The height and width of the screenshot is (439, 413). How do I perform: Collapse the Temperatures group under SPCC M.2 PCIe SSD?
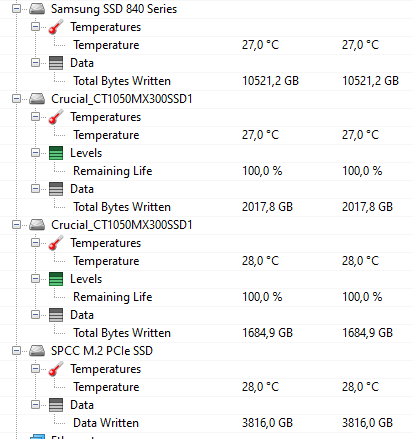pos(35,369)
